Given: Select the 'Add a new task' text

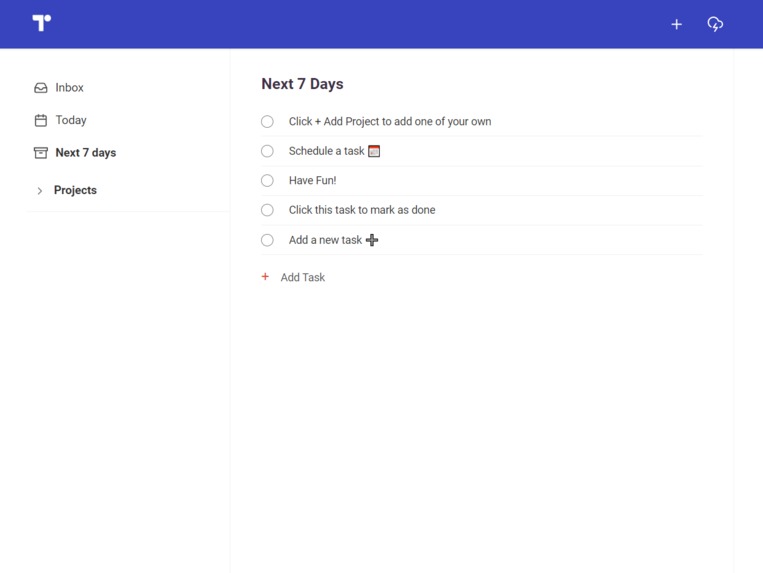Looking at the screenshot, I should pyautogui.click(x=325, y=240).
